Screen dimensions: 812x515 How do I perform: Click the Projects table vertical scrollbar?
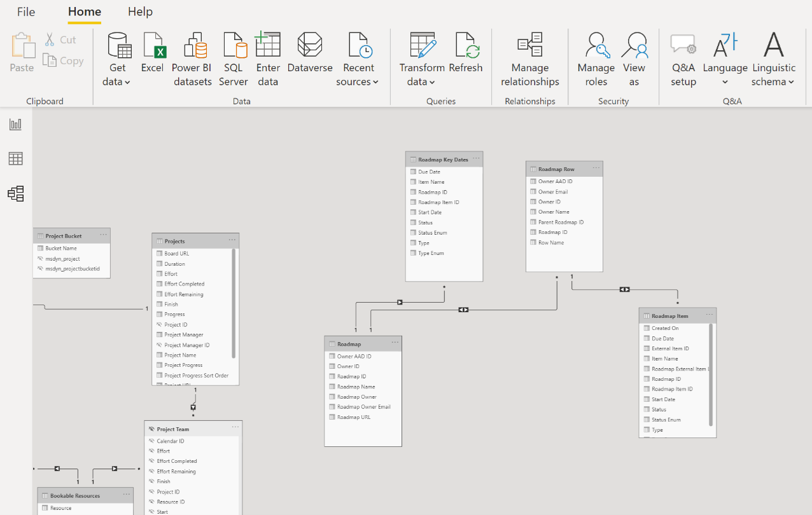pos(234,303)
